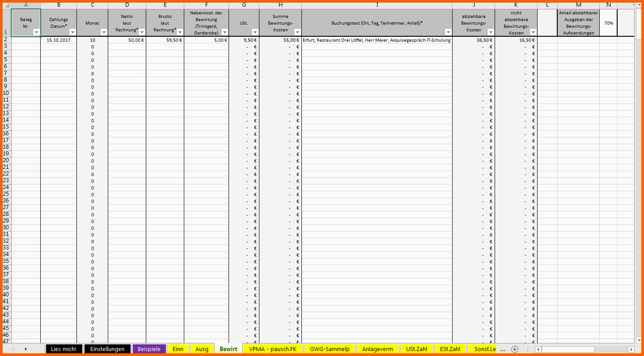Select the Erfurt, Restaurant Drei Löffel text cell
Screen dimensions: 644x356
[377, 40]
